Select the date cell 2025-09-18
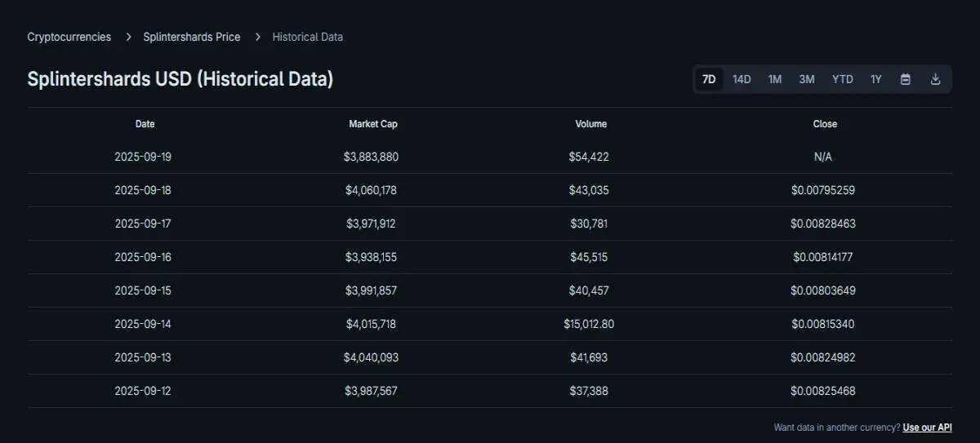The image size is (980, 443). coord(143,190)
